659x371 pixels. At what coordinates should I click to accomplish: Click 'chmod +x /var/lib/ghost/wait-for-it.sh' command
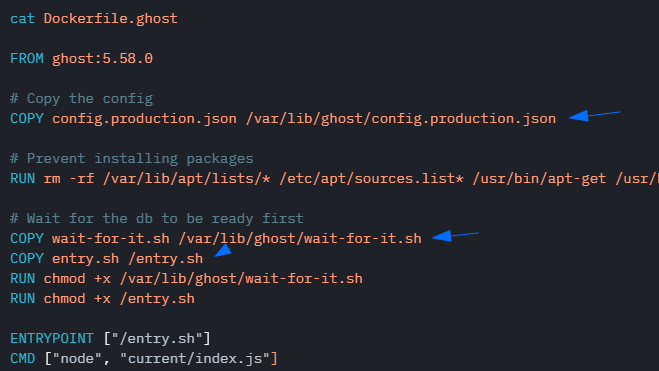point(203,279)
